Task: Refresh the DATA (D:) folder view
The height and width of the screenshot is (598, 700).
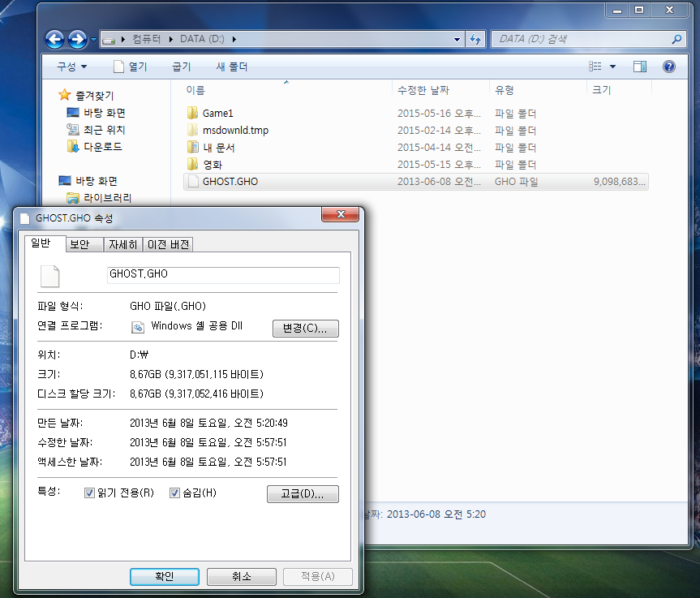Action: (475, 39)
